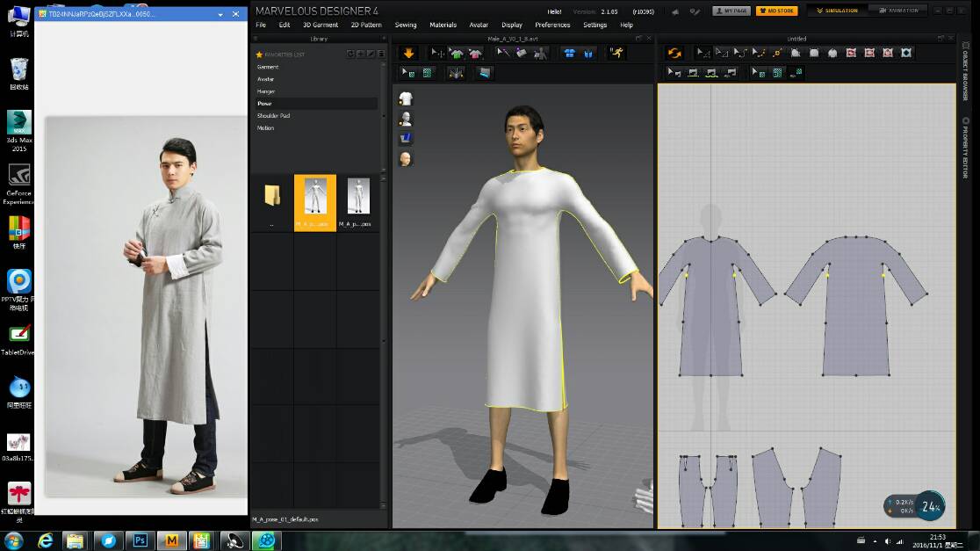Viewport: 980px width, 551px height.
Task: Toggle garment display white shirt icon
Action: click(x=406, y=98)
